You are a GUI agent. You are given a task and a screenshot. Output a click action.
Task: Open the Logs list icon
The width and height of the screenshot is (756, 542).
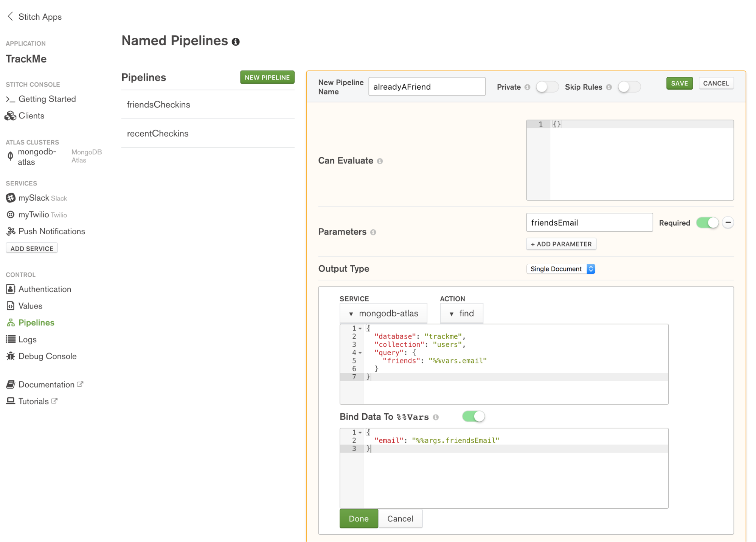point(10,339)
